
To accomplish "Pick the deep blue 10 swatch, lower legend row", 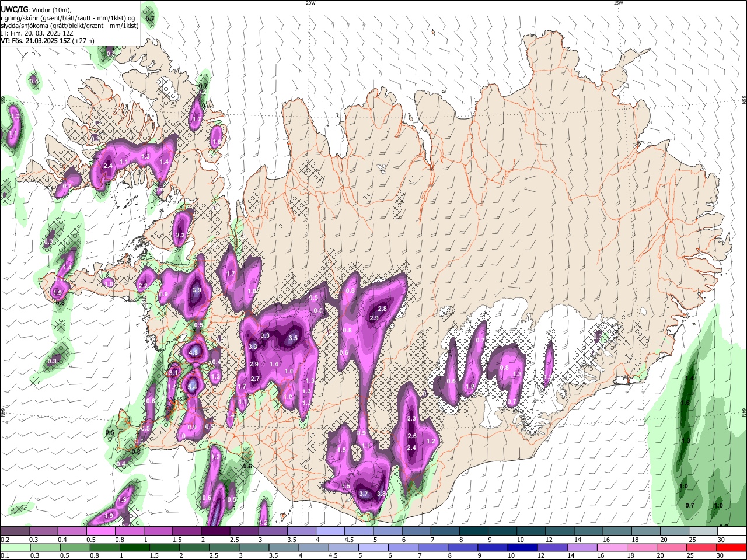I will pos(521,548).
